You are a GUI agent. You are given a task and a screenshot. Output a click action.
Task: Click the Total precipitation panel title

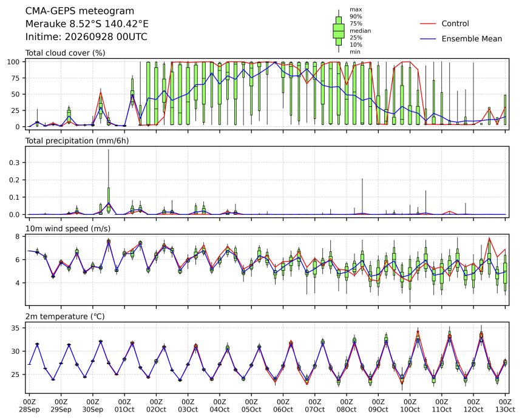[77, 141]
